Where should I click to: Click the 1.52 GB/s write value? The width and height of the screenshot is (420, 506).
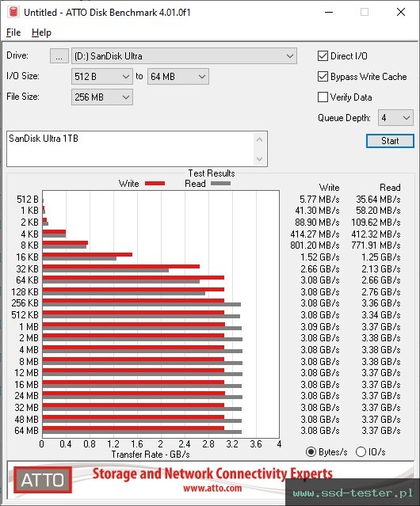(320, 257)
